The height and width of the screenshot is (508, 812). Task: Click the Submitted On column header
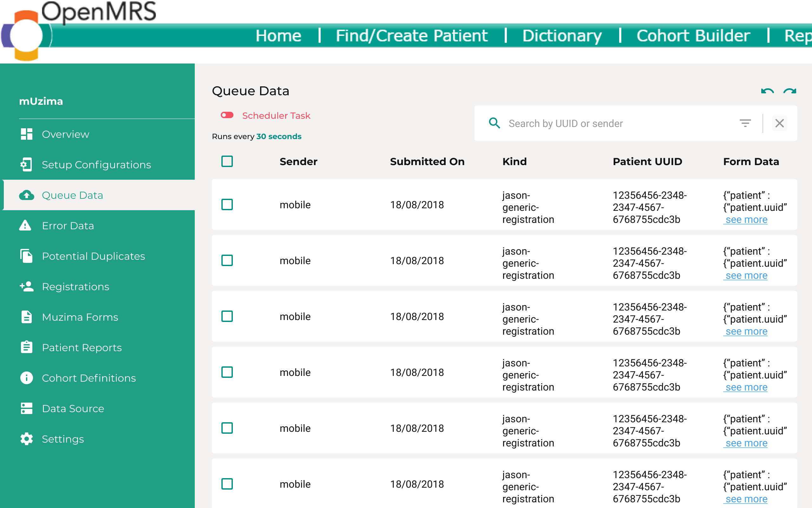tap(427, 162)
